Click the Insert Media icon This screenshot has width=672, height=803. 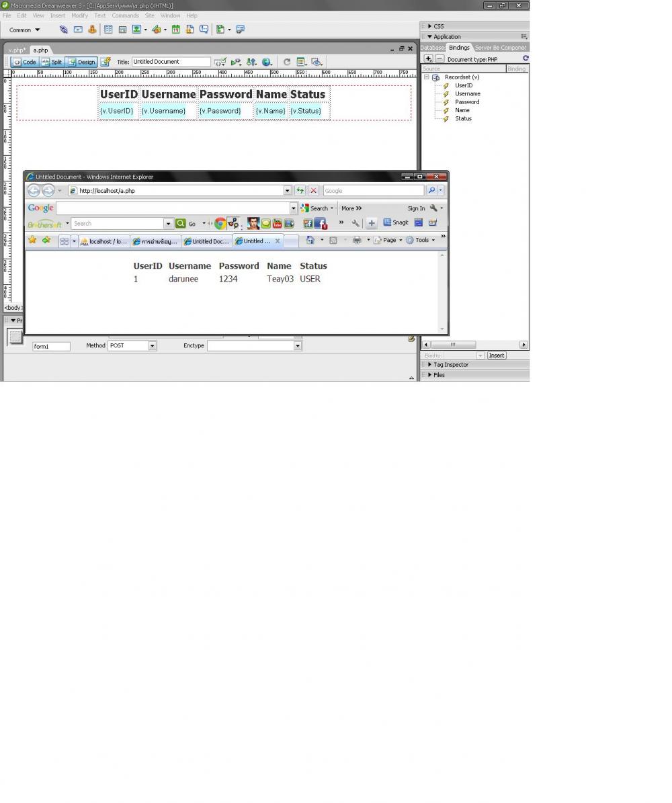coord(157,30)
